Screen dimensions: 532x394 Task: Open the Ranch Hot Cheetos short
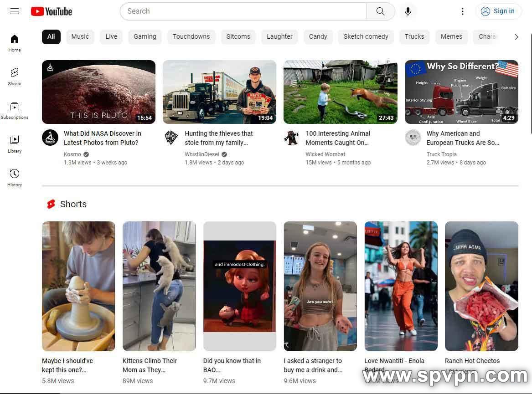tap(481, 286)
